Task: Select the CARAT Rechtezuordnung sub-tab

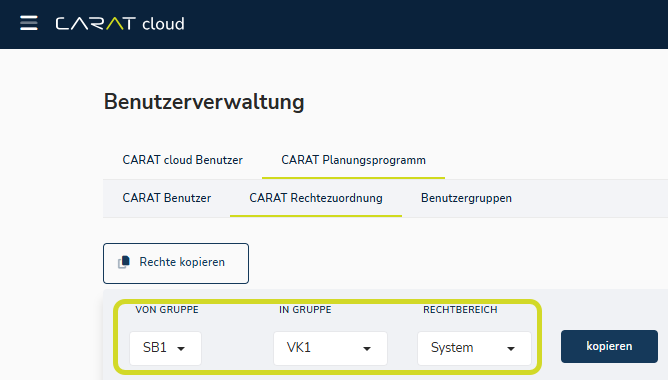Action: coord(316,198)
